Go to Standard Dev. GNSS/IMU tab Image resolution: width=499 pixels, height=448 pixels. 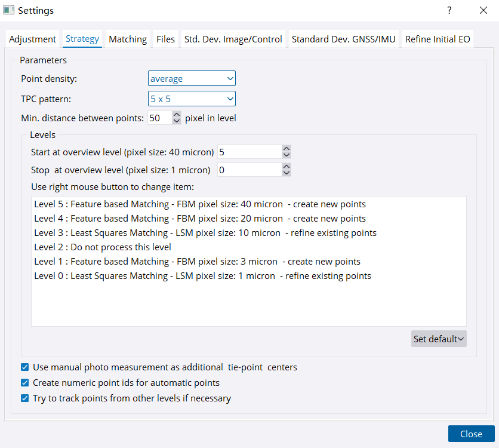(344, 39)
